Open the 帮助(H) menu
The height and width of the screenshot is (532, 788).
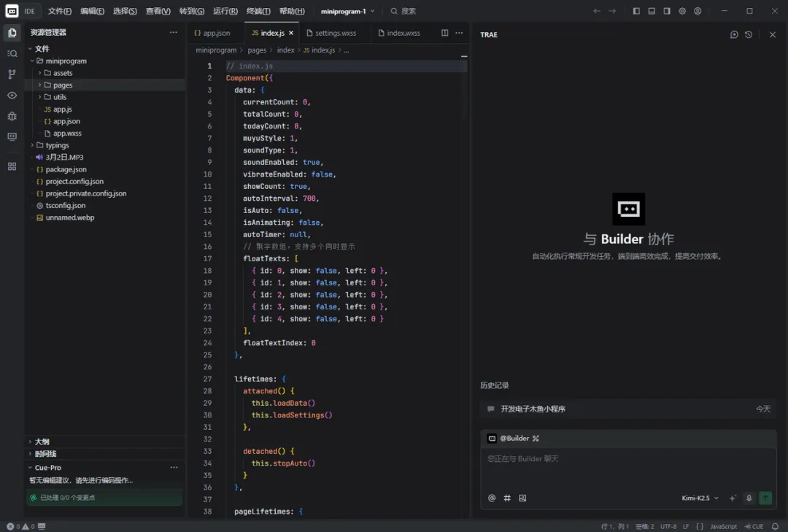click(x=292, y=11)
